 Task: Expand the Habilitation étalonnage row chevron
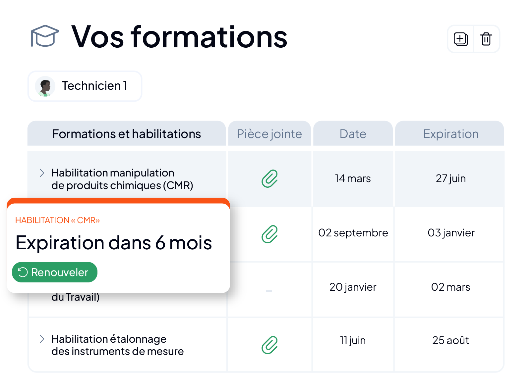pyautogui.click(x=42, y=339)
